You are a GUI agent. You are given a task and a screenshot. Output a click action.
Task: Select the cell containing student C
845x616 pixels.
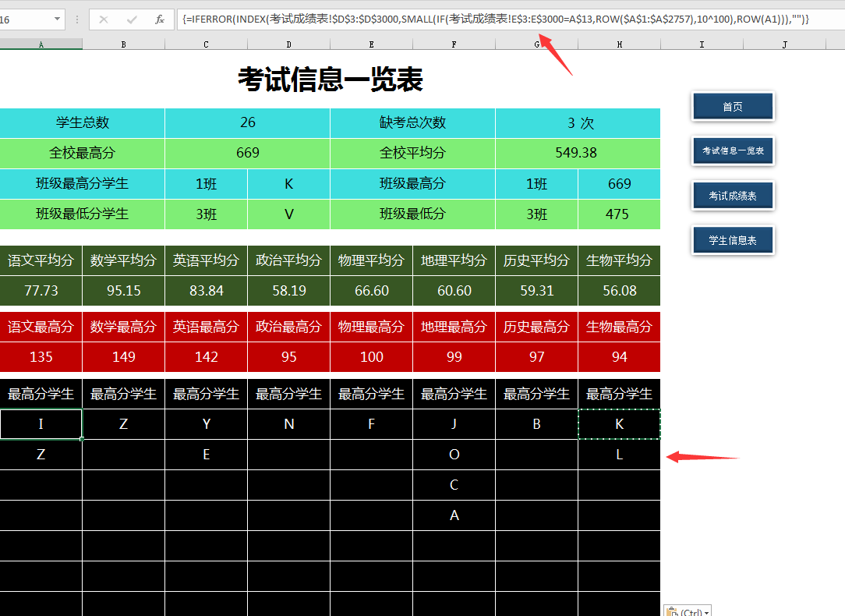[454, 485]
